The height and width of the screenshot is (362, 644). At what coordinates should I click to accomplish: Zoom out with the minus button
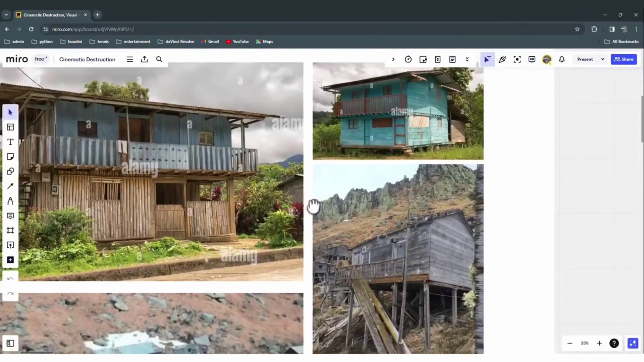coord(570,343)
